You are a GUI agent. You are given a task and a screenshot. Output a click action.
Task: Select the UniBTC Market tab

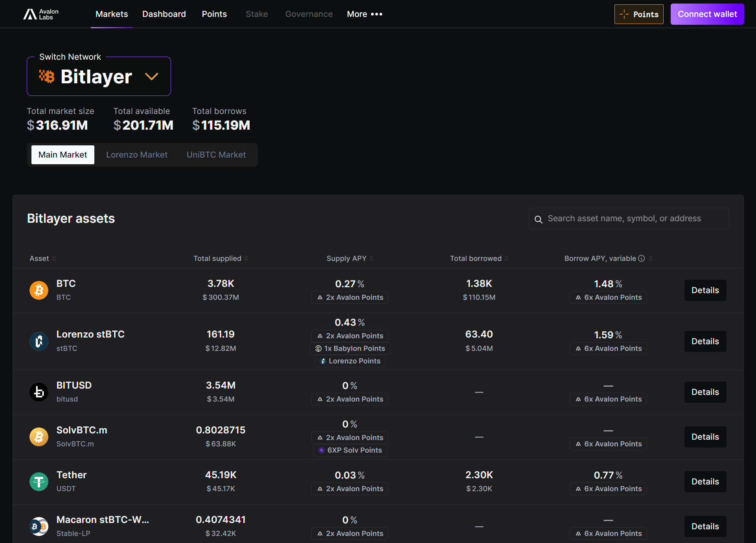coord(216,155)
